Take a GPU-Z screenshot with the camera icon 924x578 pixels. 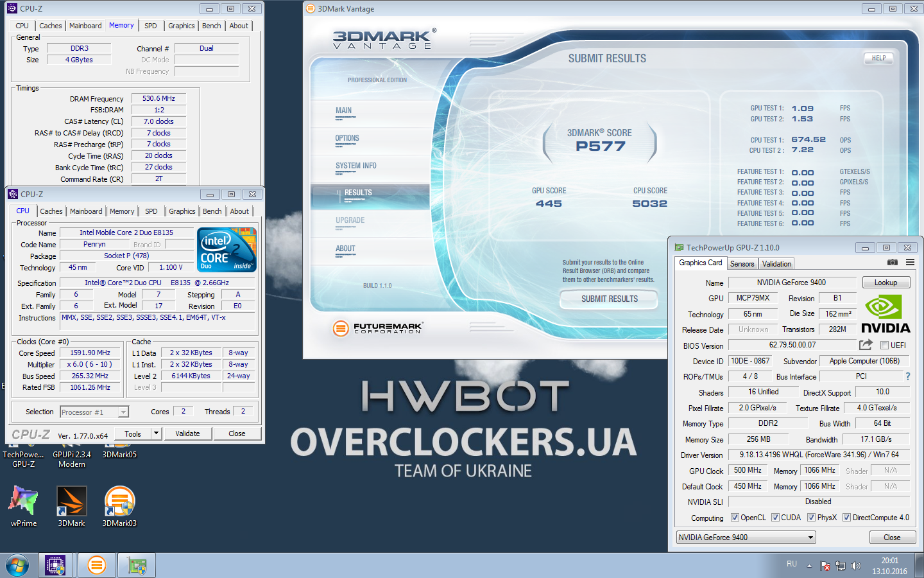[x=892, y=262]
